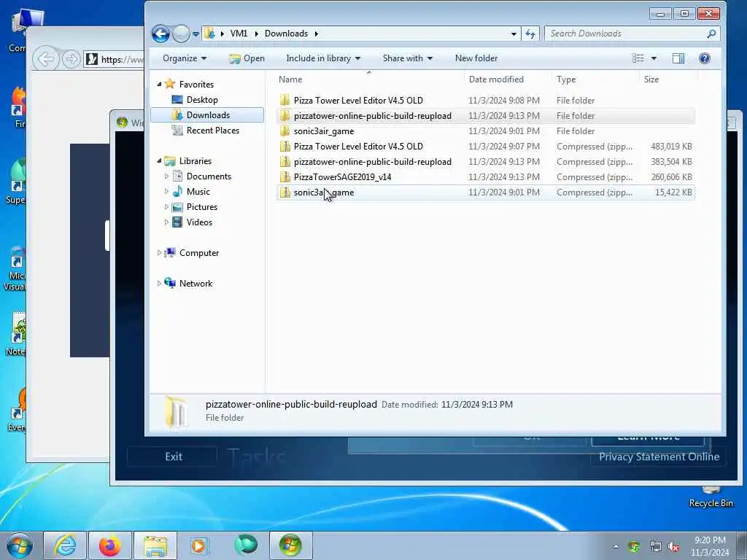Click the PizzaTowerSAGE2019_v14 zip icon
This screenshot has width=747, height=560.
click(x=285, y=176)
